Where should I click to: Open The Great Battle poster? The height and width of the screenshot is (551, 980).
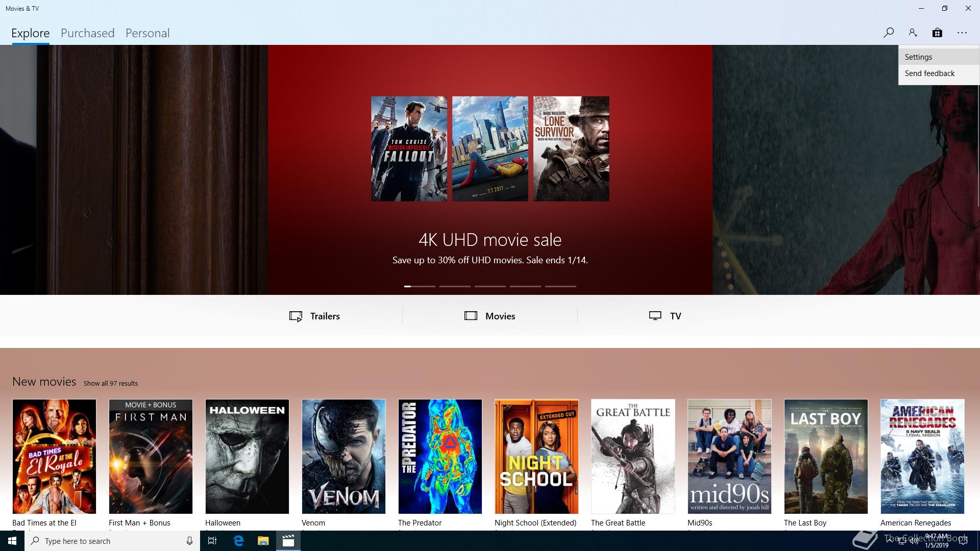click(633, 457)
